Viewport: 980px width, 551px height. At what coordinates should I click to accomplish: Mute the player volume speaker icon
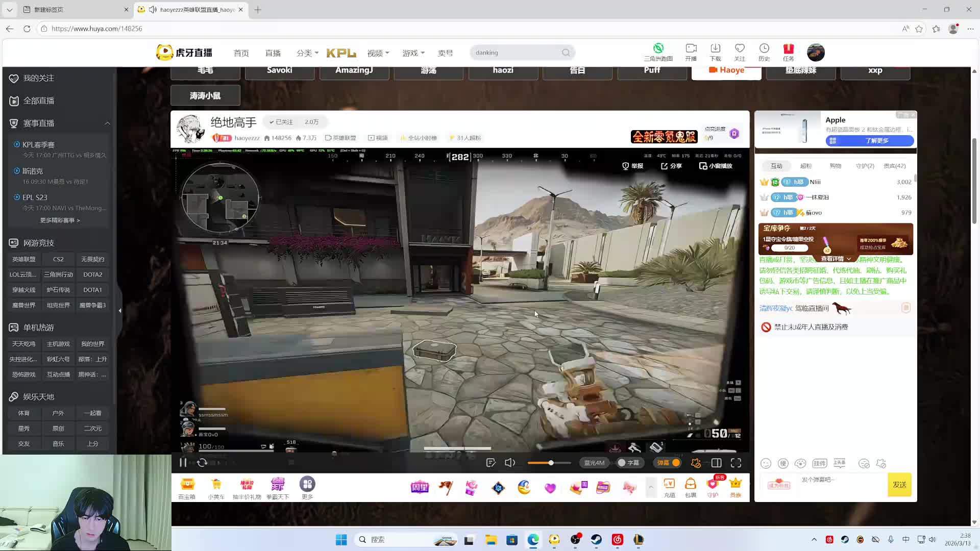tap(509, 463)
